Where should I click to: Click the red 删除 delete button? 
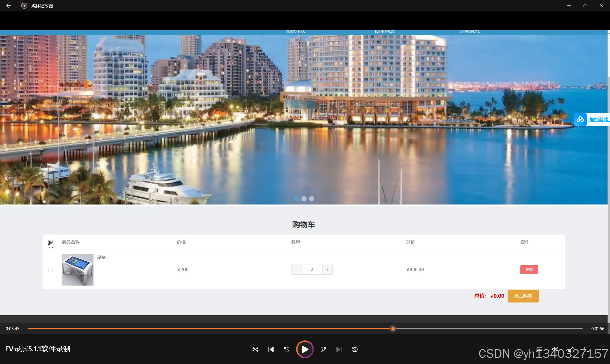pyautogui.click(x=529, y=269)
